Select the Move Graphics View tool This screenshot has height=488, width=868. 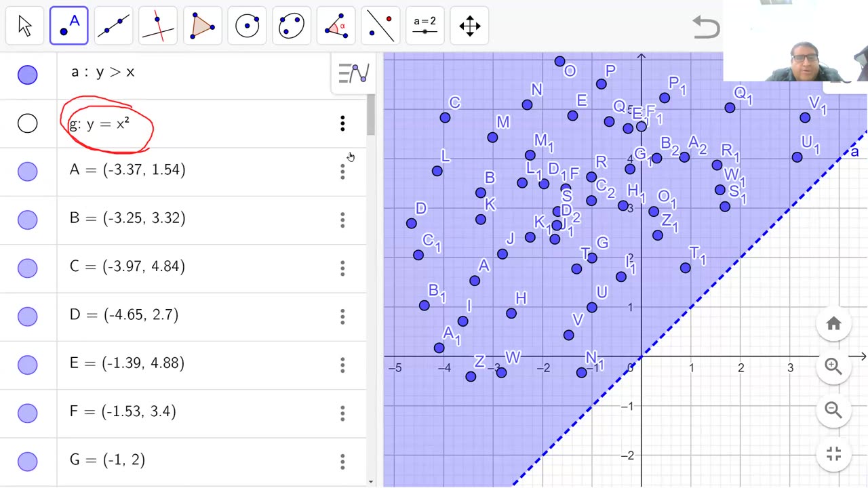tap(469, 26)
